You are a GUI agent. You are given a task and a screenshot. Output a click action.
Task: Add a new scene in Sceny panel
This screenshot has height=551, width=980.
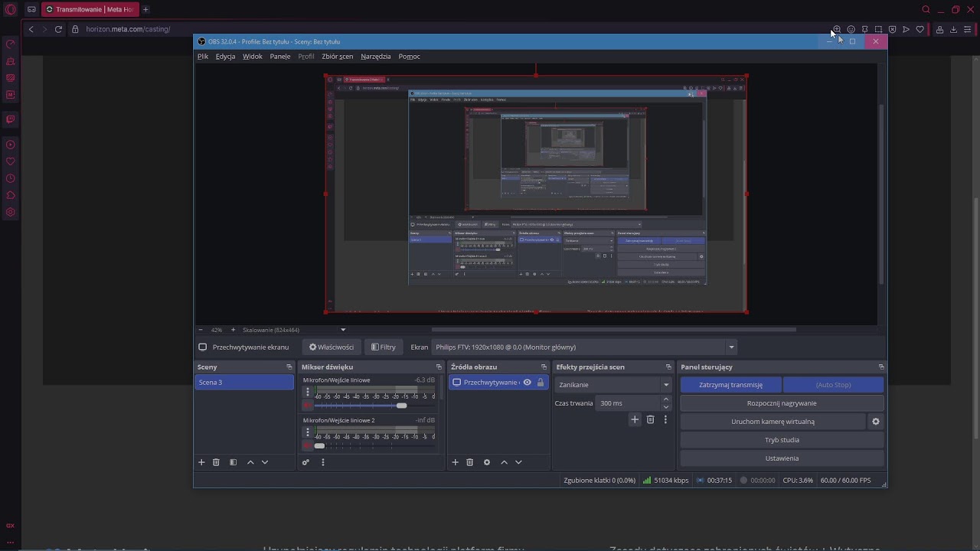(x=201, y=462)
